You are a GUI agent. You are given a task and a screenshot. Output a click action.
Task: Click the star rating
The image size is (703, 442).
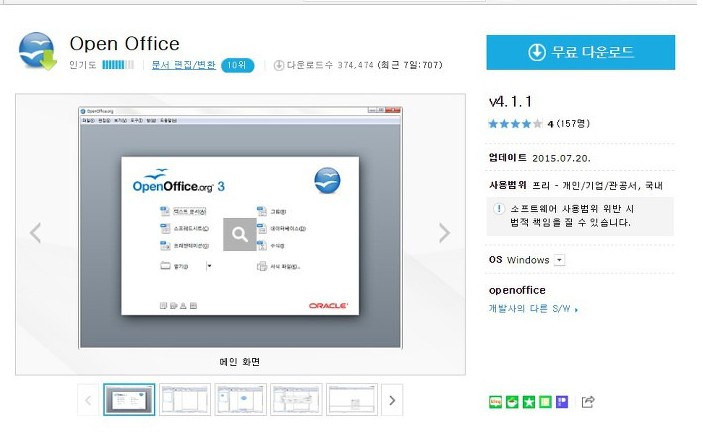(515, 124)
